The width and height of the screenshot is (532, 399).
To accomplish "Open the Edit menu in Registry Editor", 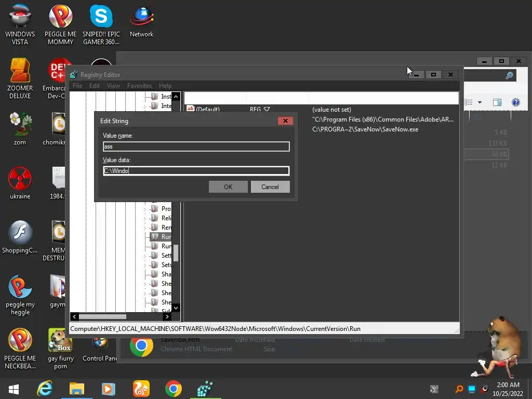I will pyautogui.click(x=95, y=86).
